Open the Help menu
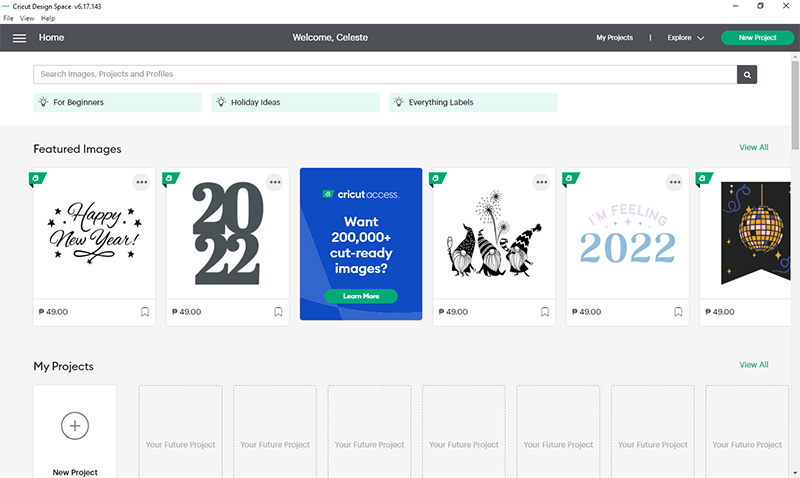 click(x=48, y=18)
